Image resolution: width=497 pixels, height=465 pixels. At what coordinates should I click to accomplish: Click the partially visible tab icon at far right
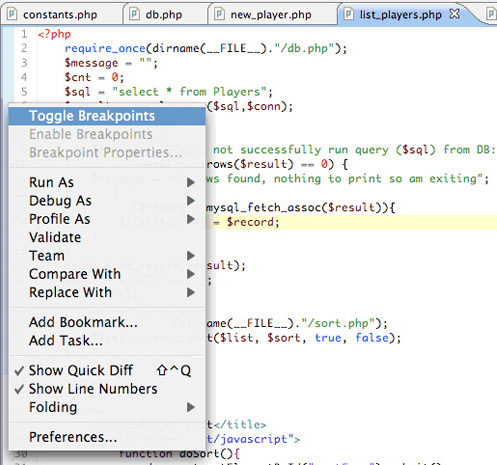(x=492, y=14)
